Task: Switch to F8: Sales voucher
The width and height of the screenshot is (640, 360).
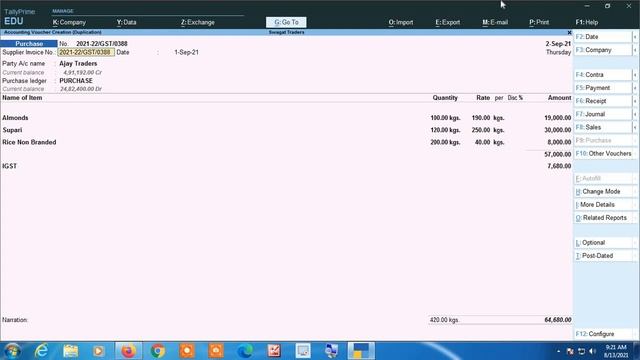Action: tap(602, 127)
